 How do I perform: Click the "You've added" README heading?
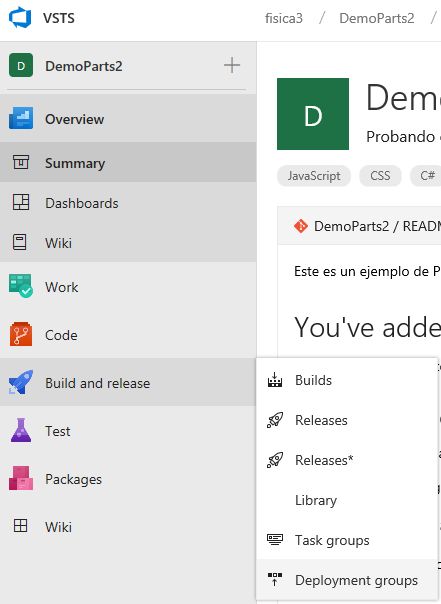(367, 327)
